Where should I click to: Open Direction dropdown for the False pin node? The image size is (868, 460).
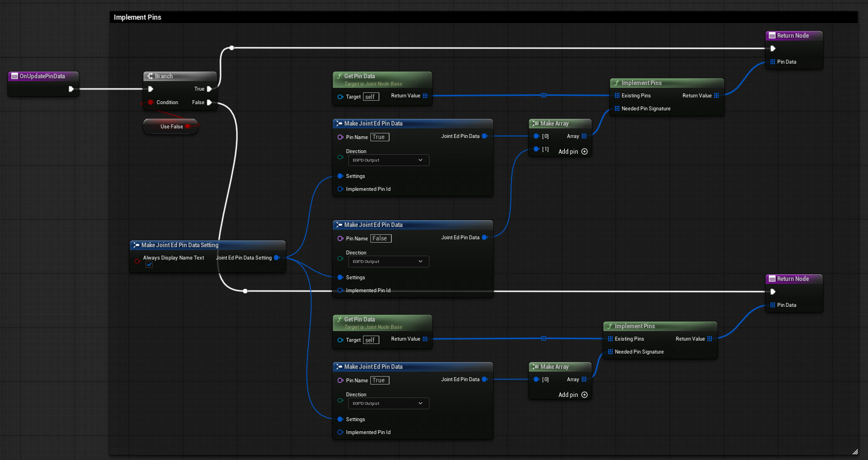[x=388, y=262]
